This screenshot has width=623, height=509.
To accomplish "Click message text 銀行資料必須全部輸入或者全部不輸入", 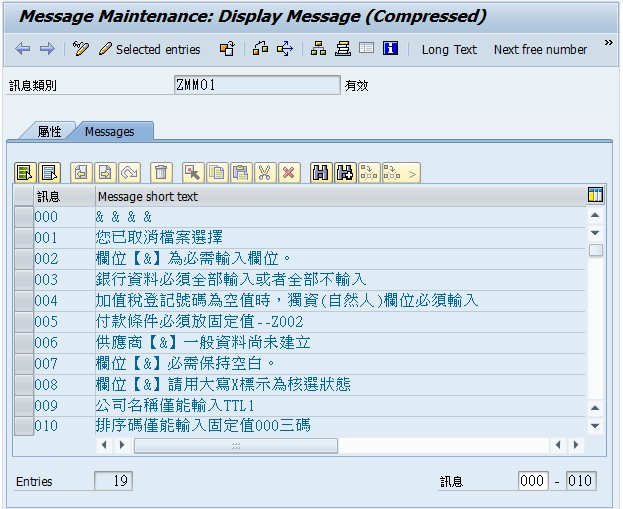I will click(231, 280).
